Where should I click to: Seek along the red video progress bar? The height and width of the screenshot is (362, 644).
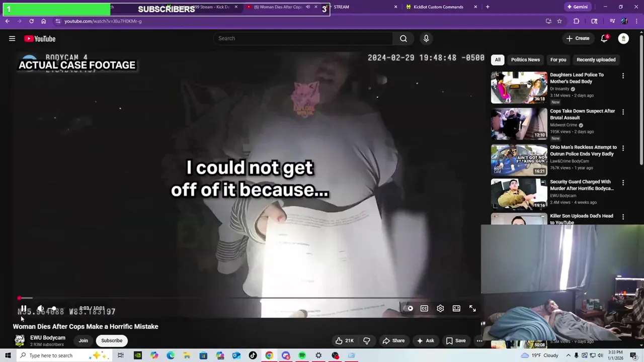[x=249, y=298]
